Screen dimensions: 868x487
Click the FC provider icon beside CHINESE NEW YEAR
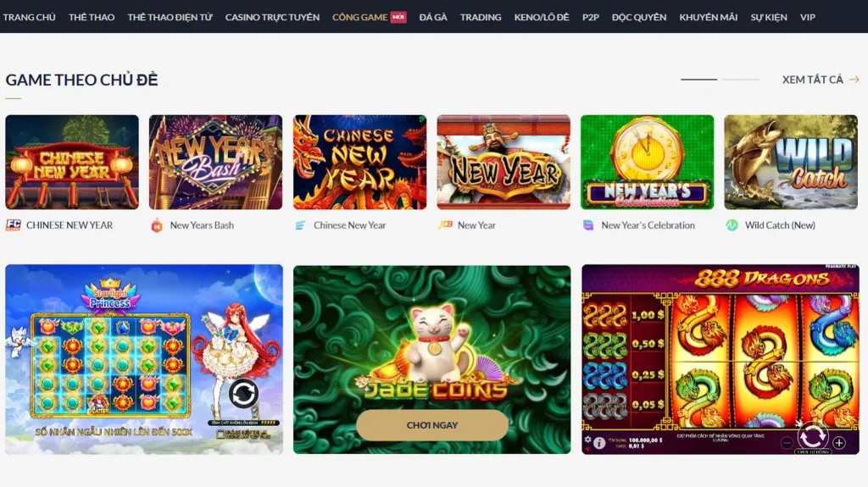[x=14, y=225]
